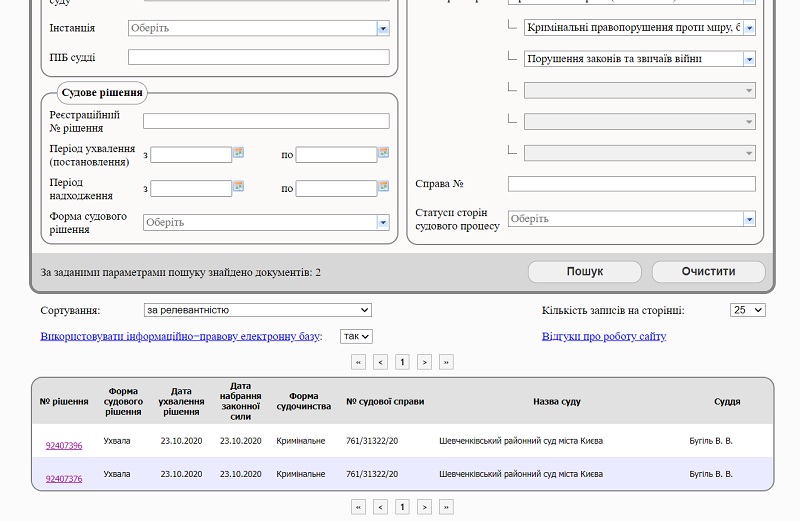Go to last page in top pagination
Viewport: 800px width, 521px height.
pos(446,362)
